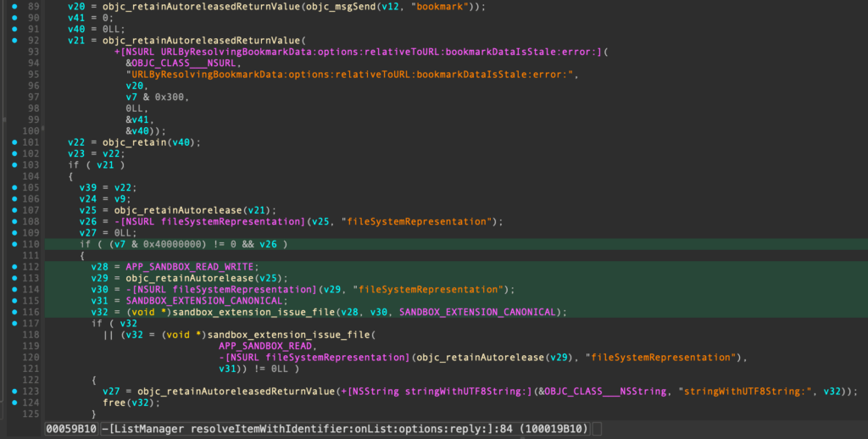Image resolution: width=868 pixels, height=439 pixels.
Task: Click the breakpoint dot beside line 106
Action: pyautogui.click(x=15, y=199)
